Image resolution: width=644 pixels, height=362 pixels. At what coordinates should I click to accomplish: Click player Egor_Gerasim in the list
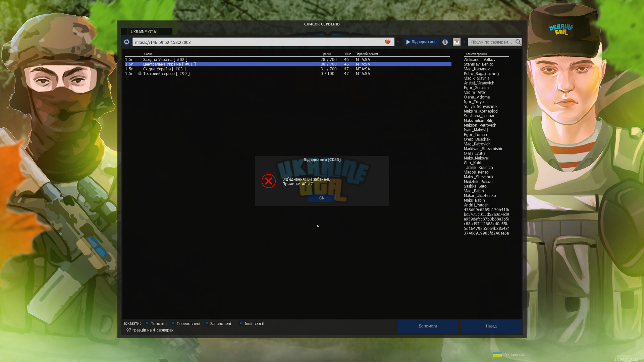point(476,87)
